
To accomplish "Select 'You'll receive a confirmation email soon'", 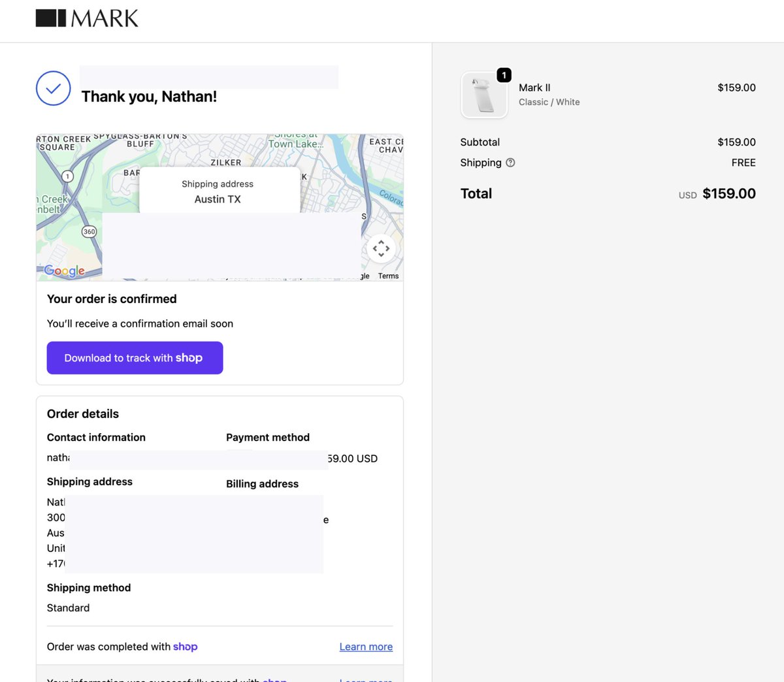I will click(140, 324).
